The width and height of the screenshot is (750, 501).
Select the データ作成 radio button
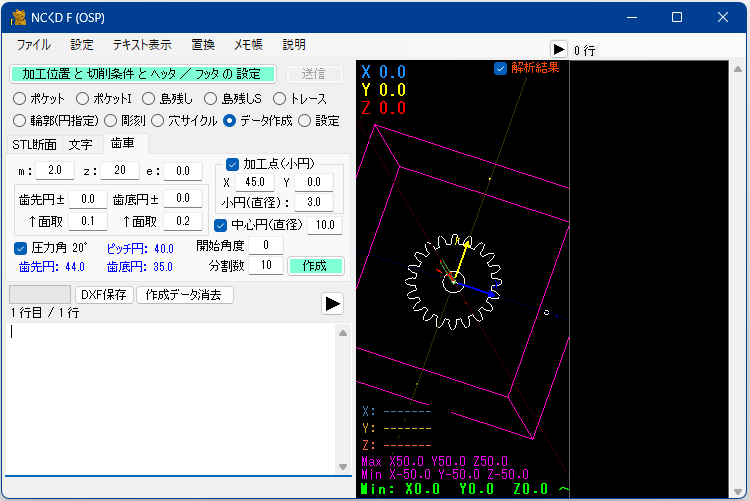229,121
